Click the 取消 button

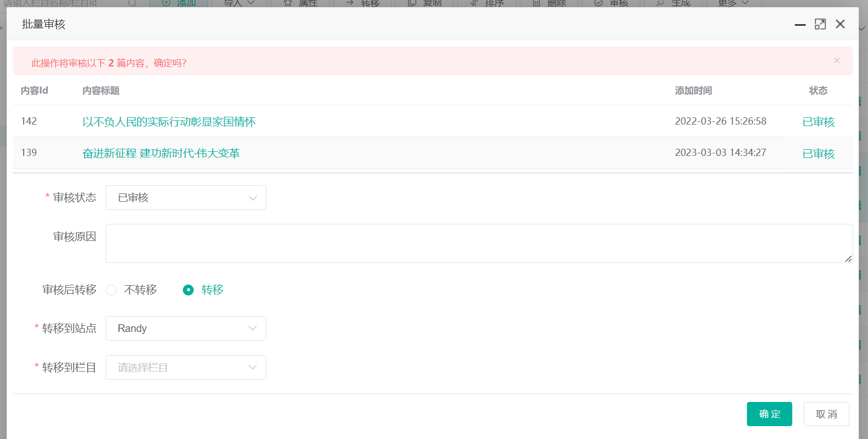pyautogui.click(x=826, y=414)
